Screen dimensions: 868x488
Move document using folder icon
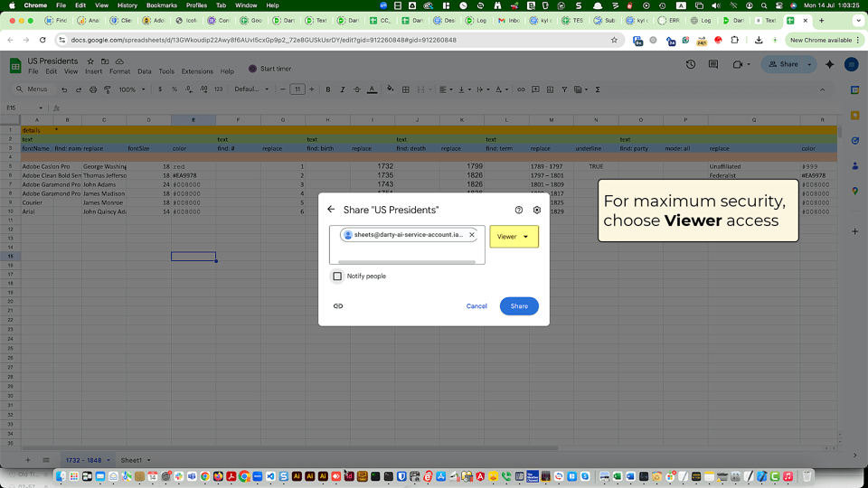pos(105,61)
